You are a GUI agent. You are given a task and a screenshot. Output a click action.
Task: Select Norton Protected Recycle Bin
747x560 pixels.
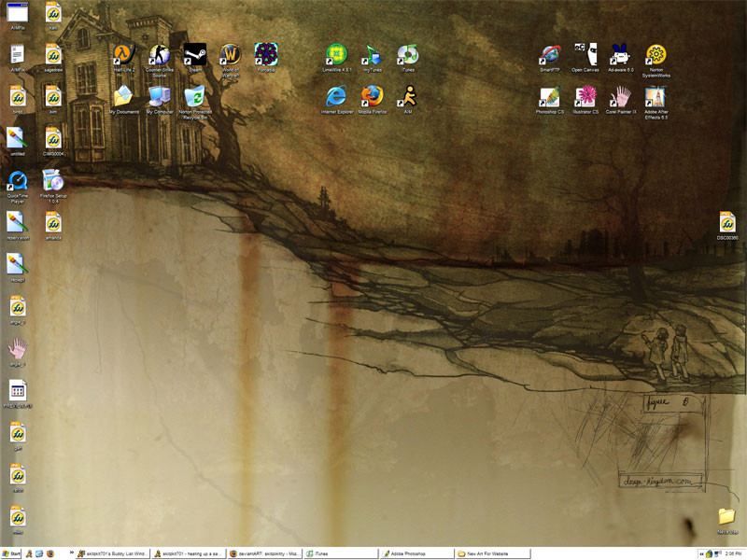tap(195, 97)
